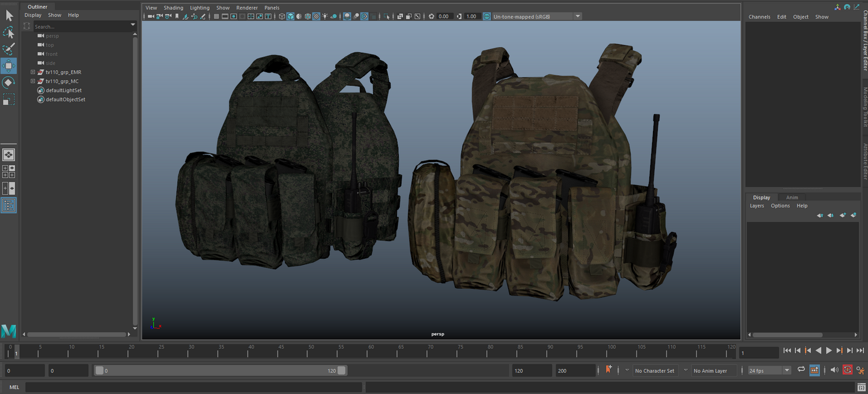Choose the Rotate tool in the toolbox
This screenshot has width=868, height=394.
tap(8, 82)
